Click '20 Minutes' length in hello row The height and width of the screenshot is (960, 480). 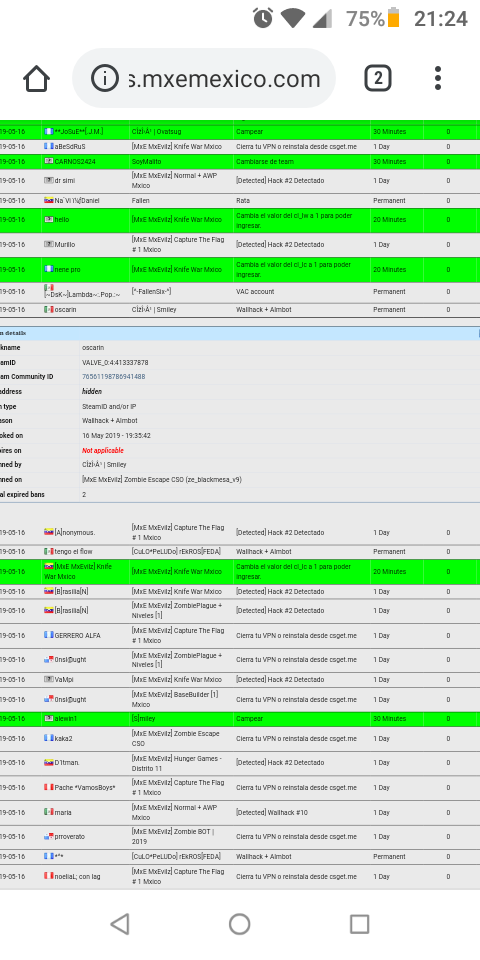389,219
